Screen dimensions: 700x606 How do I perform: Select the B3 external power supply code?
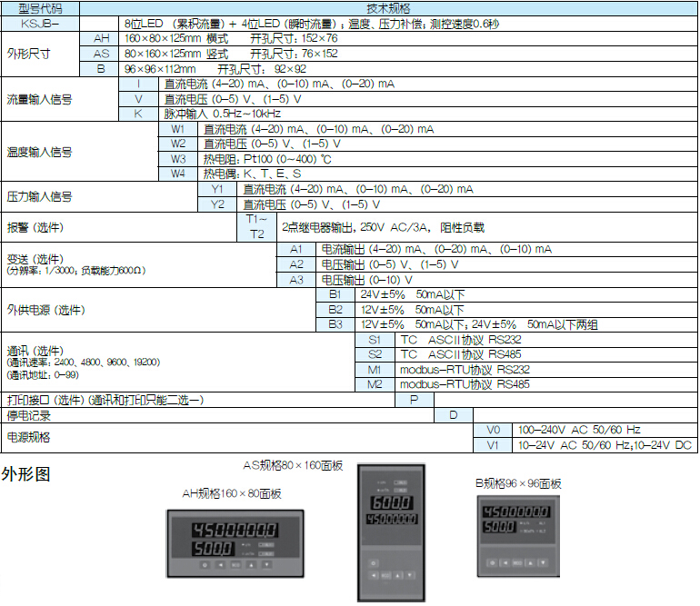335,324
